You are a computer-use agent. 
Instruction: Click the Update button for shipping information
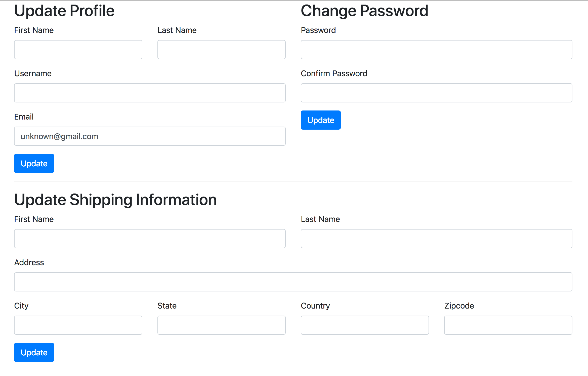34,352
